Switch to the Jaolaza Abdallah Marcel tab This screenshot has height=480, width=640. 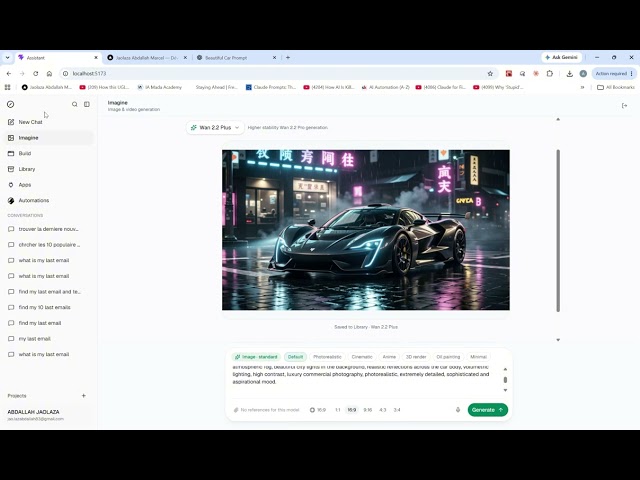coord(146,58)
